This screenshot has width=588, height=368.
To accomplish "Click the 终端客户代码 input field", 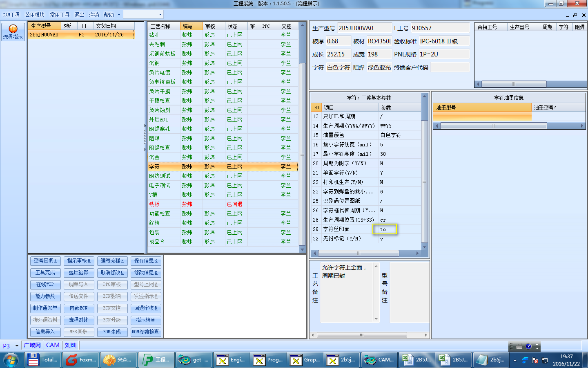I will pyautogui.click(x=450, y=67).
